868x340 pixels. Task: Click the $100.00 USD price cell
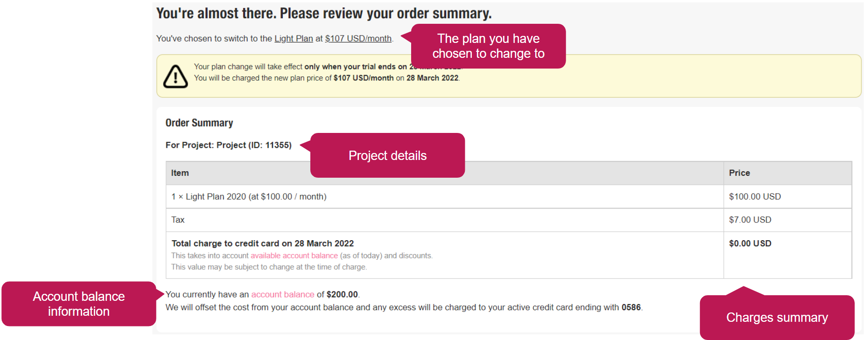(x=755, y=197)
